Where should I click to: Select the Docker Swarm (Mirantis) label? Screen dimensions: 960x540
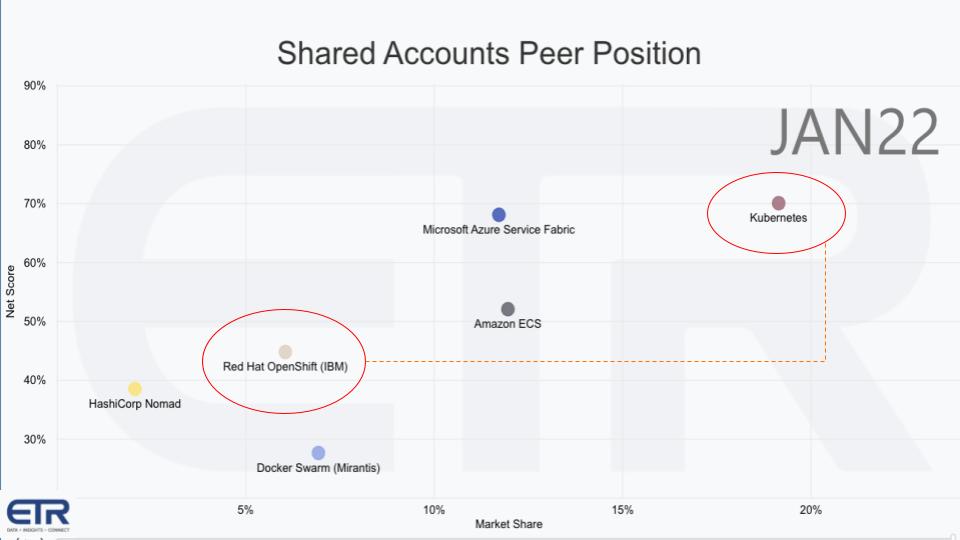(x=318, y=468)
